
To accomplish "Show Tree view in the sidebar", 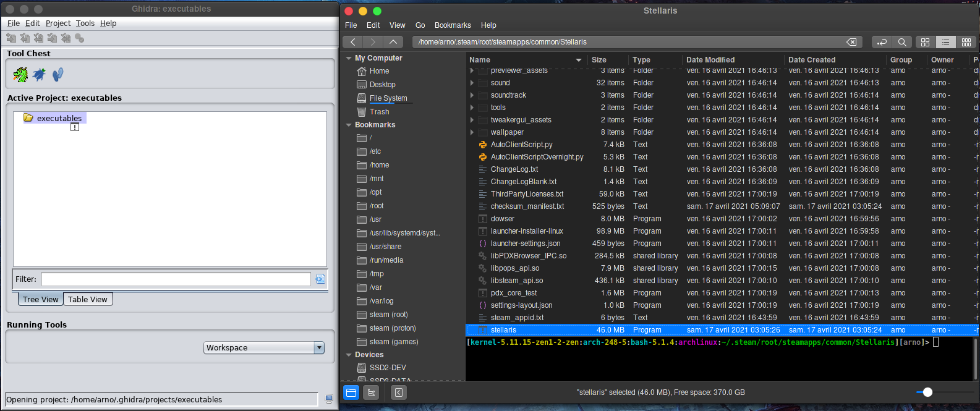I will [371, 392].
